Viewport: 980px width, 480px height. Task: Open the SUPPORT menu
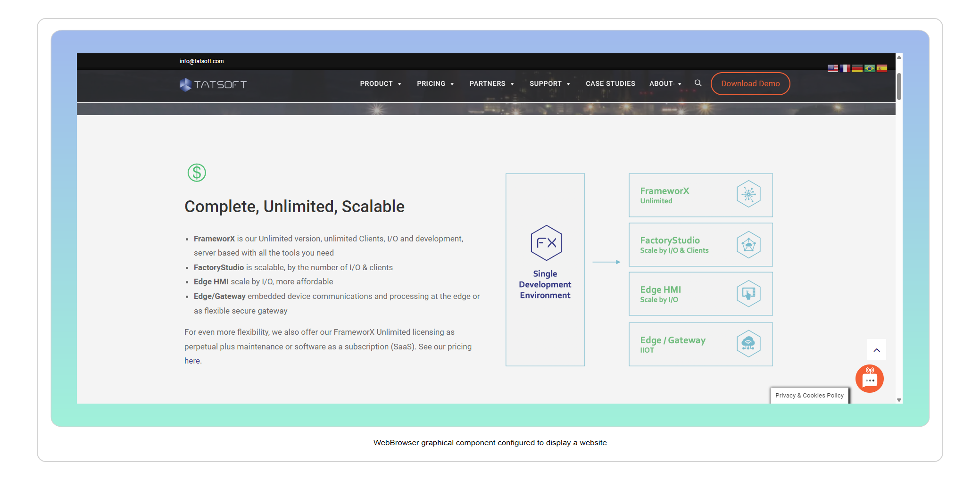tap(549, 83)
